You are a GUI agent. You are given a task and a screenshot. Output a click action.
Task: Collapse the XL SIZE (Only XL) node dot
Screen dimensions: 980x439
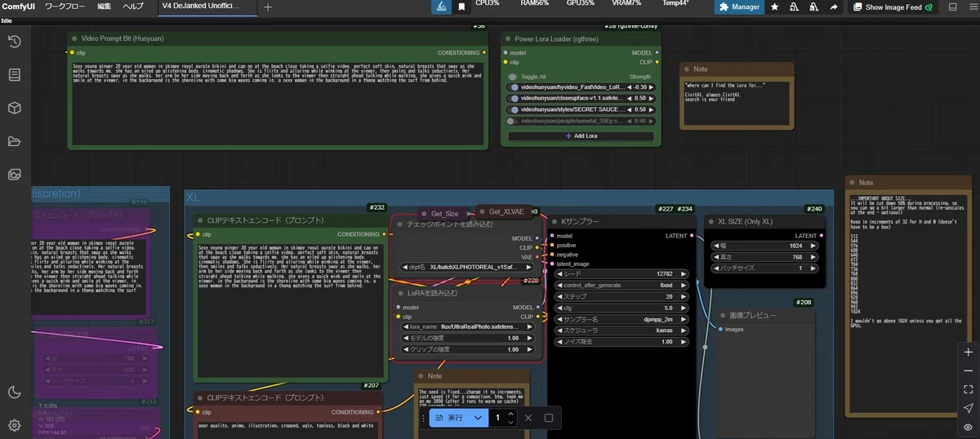(711, 222)
